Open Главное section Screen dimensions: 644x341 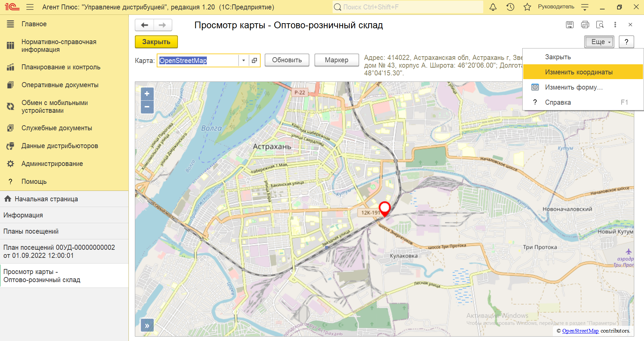tap(64, 24)
